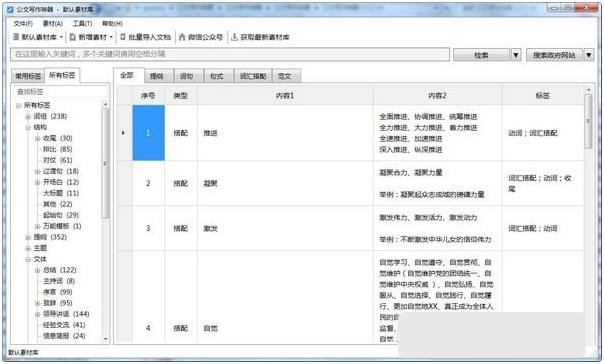Select the 主持词 (8) tag
604x364 pixels.
tap(59, 281)
